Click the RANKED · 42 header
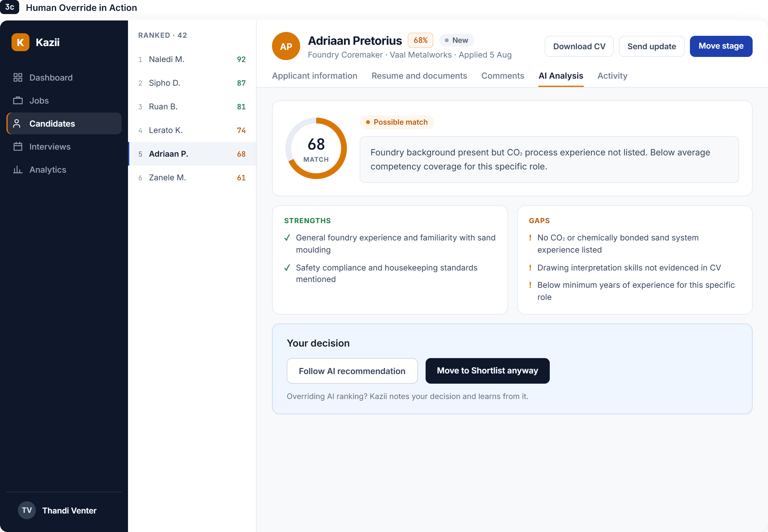Viewport: 768px width, 532px height. click(x=163, y=35)
